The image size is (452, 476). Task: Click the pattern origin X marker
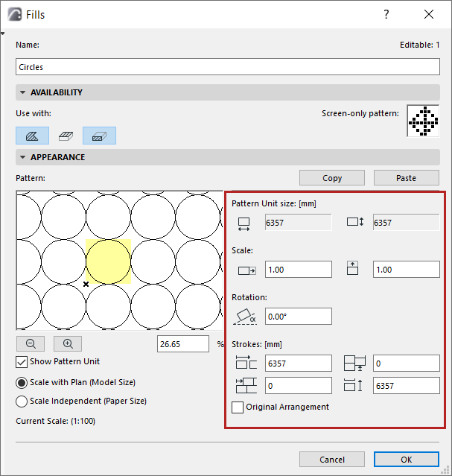click(86, 284)
